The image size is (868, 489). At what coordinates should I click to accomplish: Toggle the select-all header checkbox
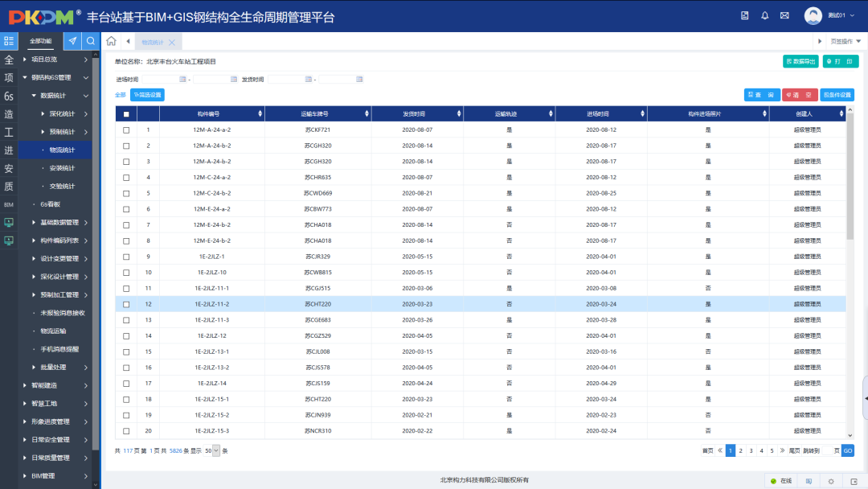point(126,114)
